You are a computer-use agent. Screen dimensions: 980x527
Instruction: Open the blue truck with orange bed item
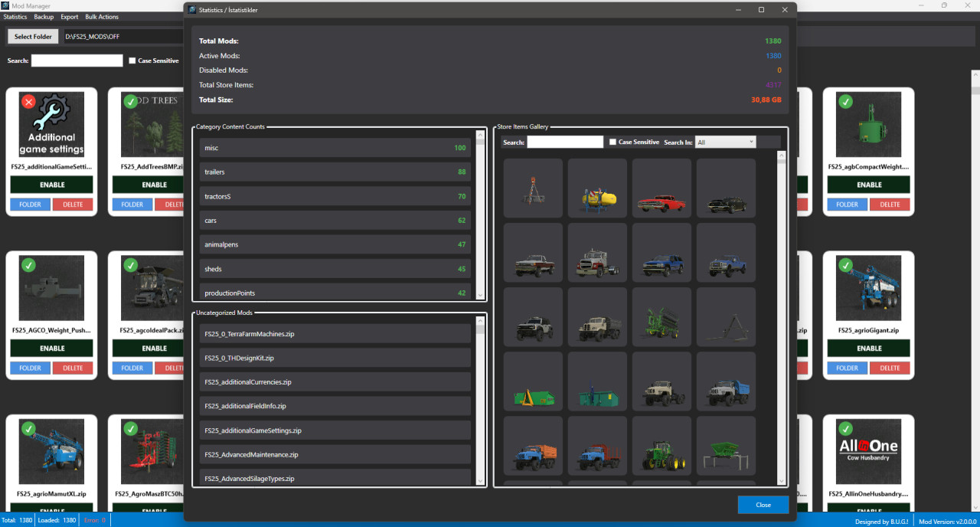(x=534, y=447)
